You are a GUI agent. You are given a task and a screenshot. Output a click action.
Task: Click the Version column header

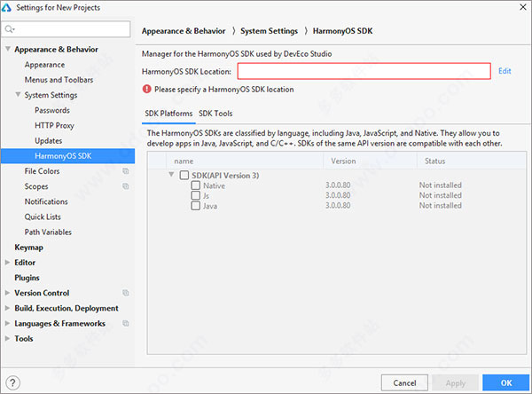click(370, 161)
